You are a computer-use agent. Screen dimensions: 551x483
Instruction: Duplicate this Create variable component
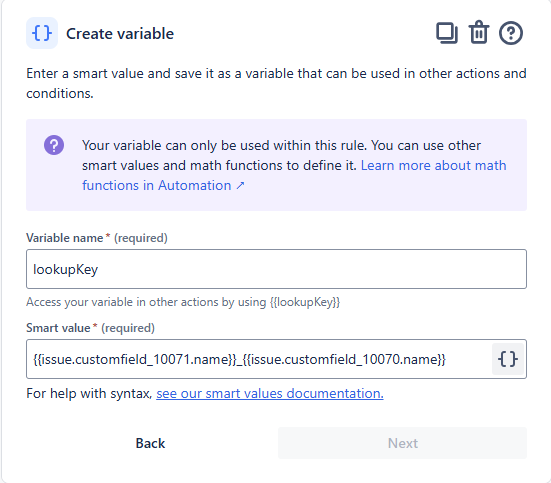(x=447, y=33)
